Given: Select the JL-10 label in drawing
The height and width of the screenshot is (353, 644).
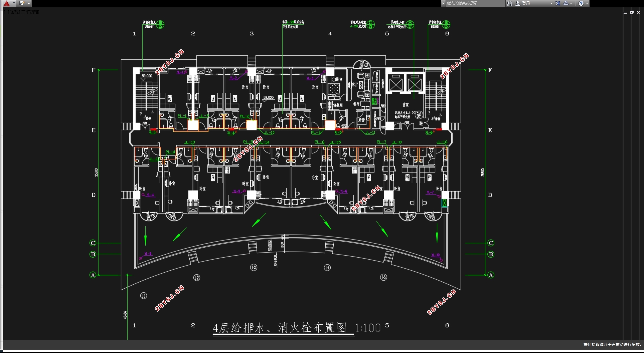Looking at the screenshot, I should (x=269, y=132).
